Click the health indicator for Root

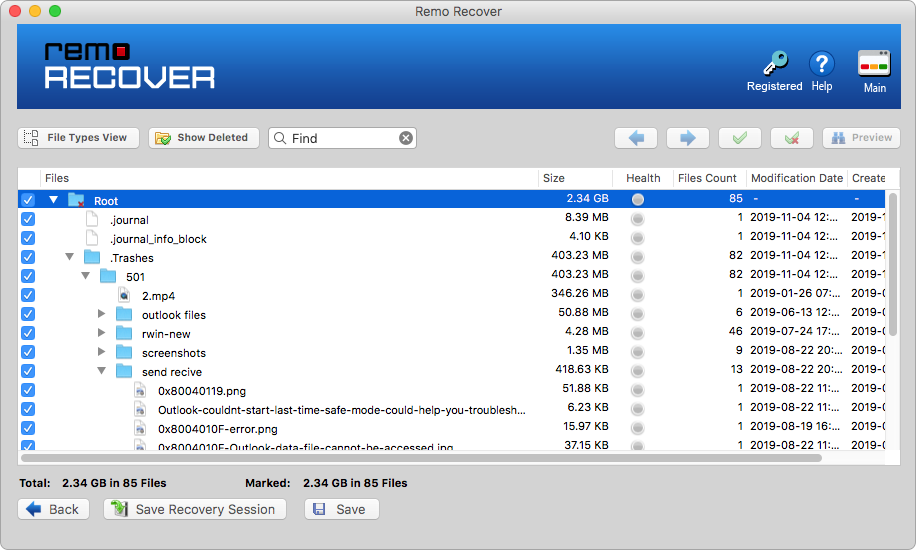[638, 199]
